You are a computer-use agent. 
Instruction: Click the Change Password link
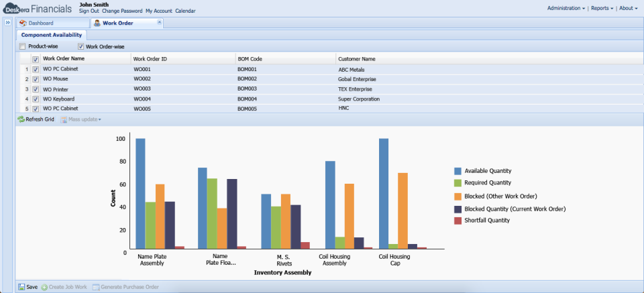click(122, 11)
